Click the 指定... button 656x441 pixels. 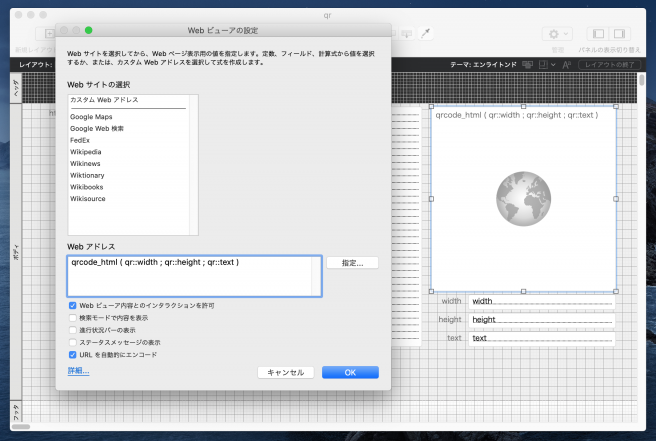point(352,263)
